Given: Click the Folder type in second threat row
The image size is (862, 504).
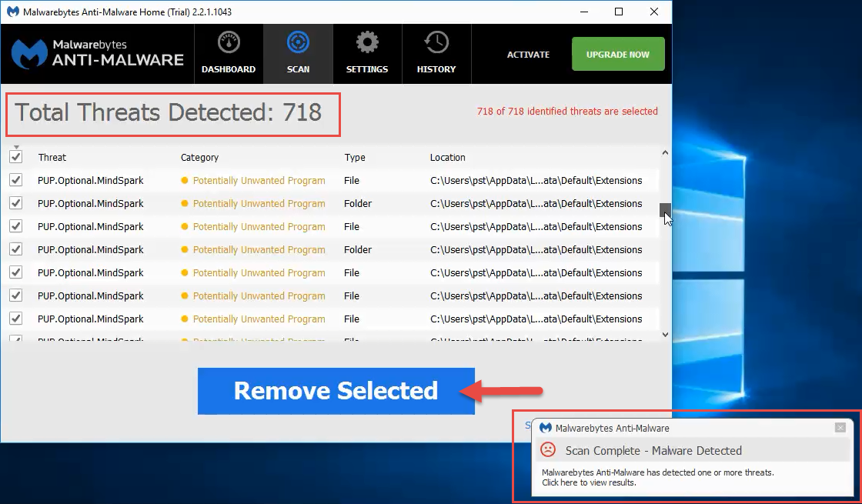Looking at the screenshot, I should (x=358, y=203).
